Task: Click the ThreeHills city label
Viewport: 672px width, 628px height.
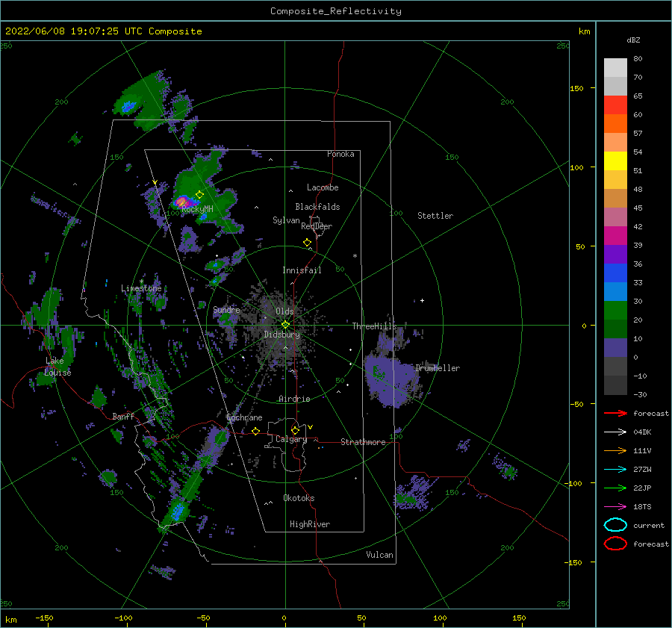Action: 375,326
